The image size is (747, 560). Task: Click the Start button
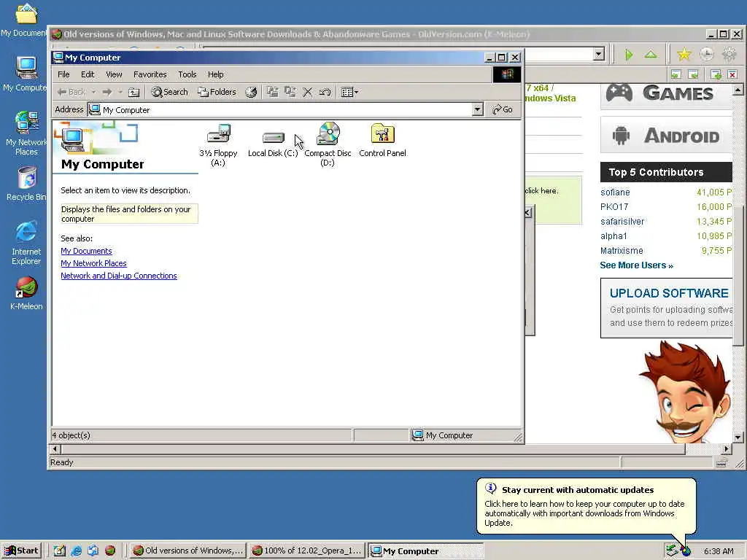coord(22,551)
